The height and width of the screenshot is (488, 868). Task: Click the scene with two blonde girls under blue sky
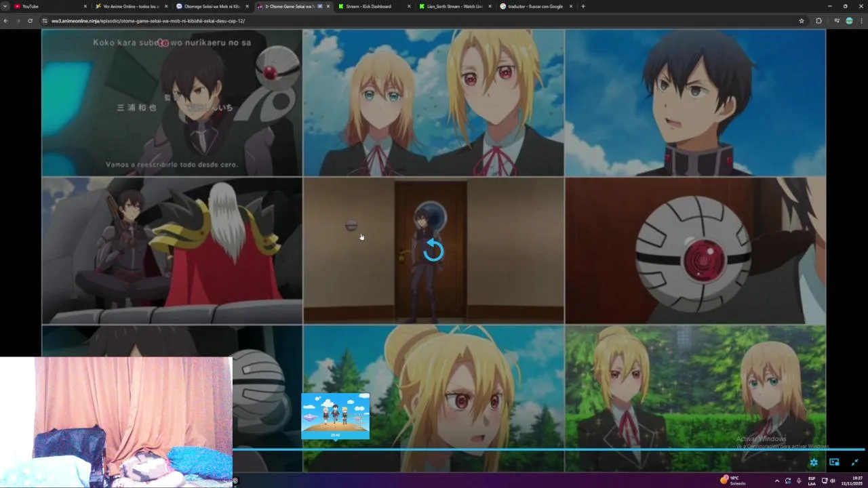tap(433, 102)
